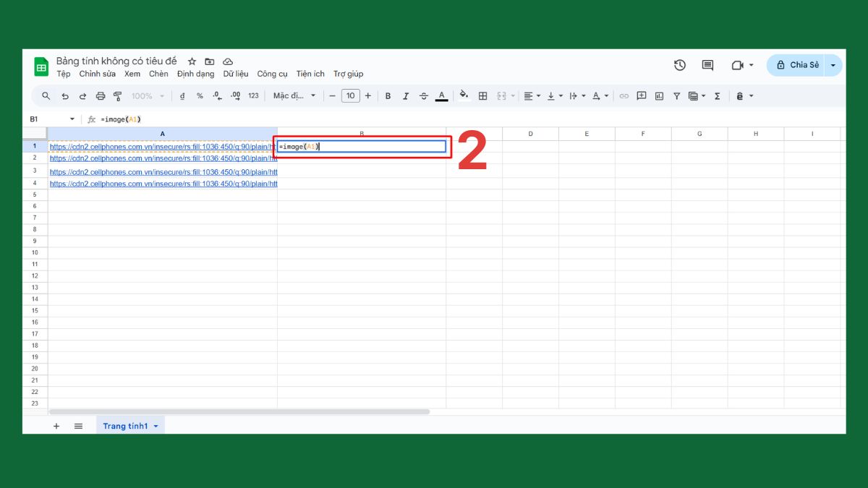
Task: Create a filter with the filter icon
Action: coord(676,95)
